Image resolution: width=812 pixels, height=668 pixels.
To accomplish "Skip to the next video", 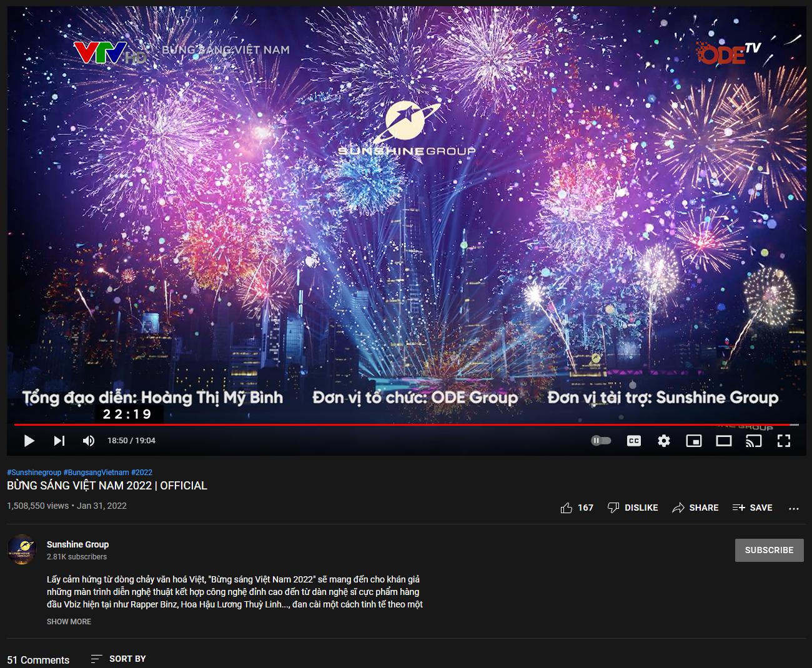I will (59, 441).
